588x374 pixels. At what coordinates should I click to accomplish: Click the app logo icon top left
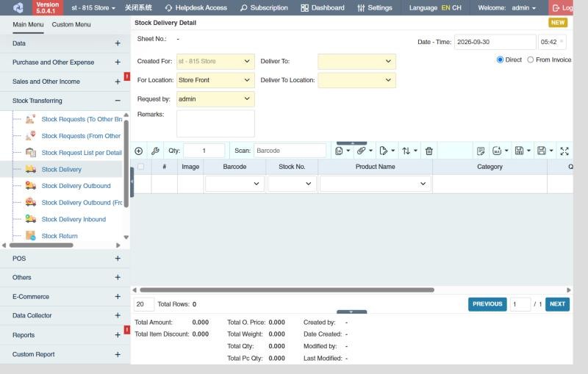(18, 7)
